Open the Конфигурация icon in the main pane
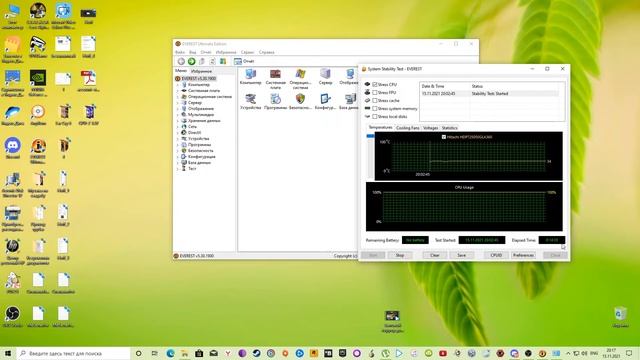 click(325, 102)
